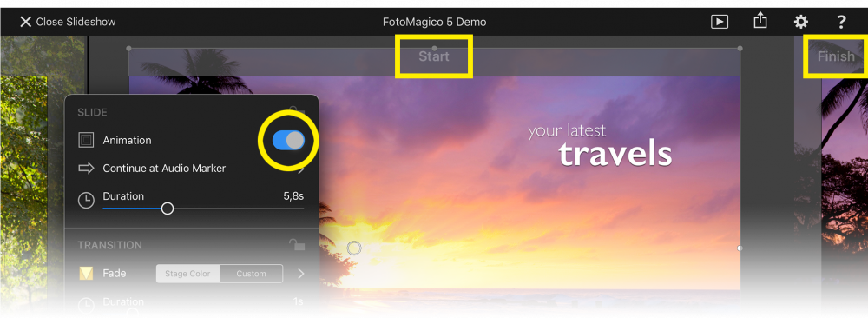This screenshot has width=868, height=318.
Task: Click the play slideshow icon
Action: click(719, 22)
